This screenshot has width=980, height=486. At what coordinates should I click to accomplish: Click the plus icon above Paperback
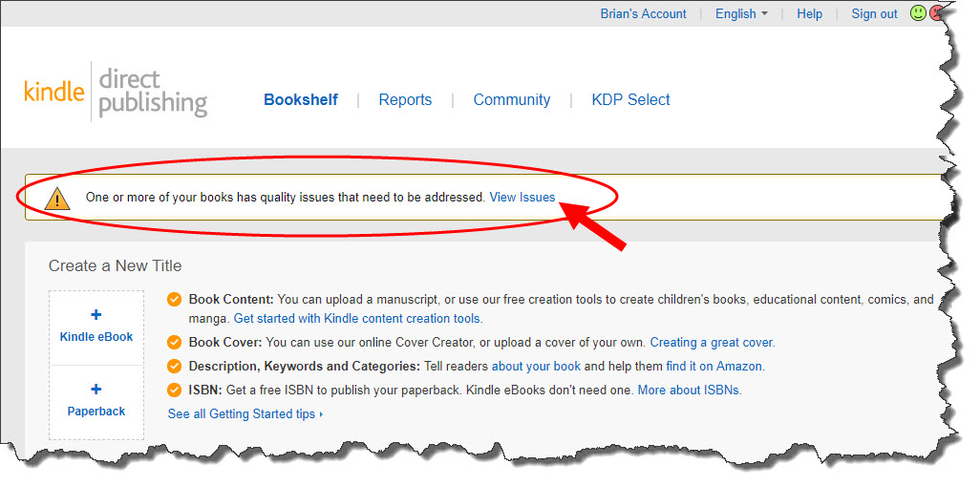(96, 390)
